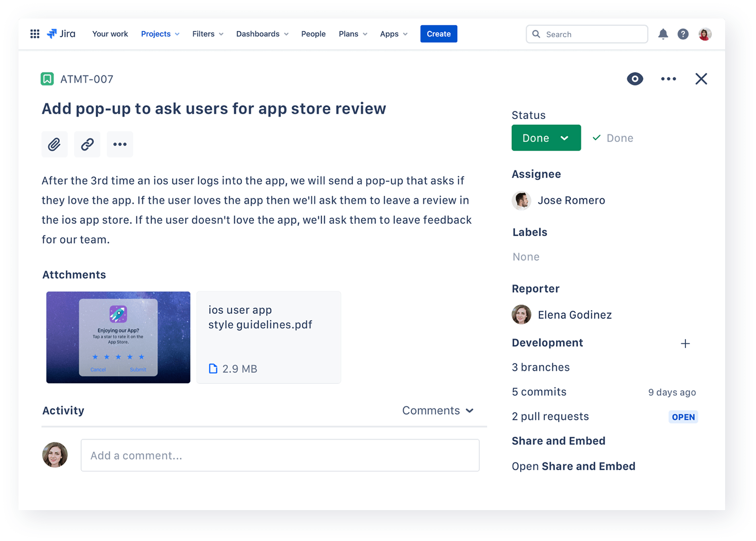Go to Your work

click(x=110, y=34)
